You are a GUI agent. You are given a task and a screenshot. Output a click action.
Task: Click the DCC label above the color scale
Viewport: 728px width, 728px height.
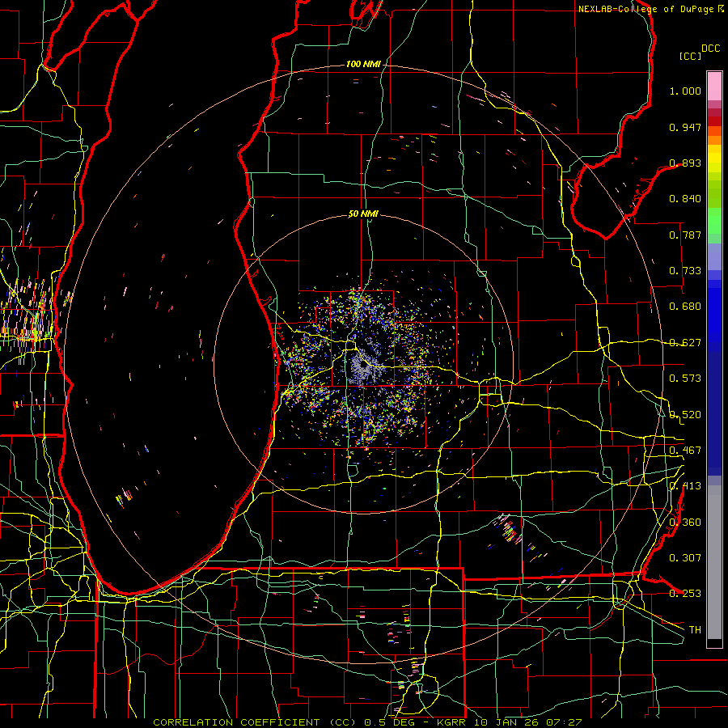710,49
